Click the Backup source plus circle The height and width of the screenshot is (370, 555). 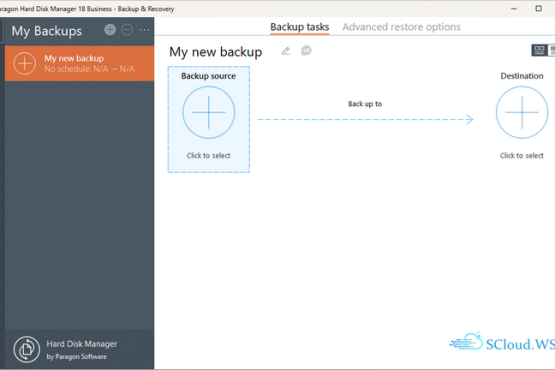pyautogui.click(x=208, y=112)
